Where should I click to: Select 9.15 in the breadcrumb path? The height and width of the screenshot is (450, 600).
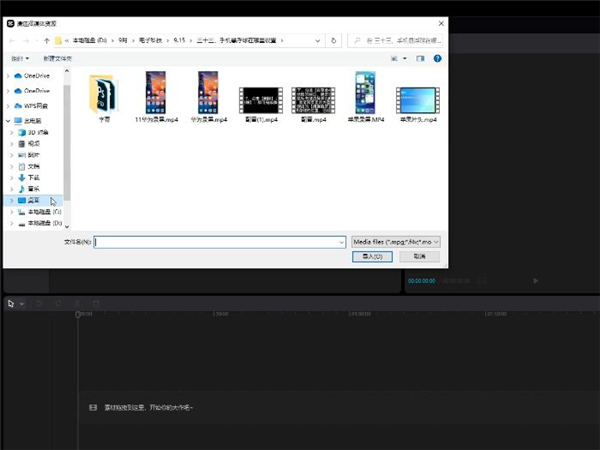(x=179, y=40)
